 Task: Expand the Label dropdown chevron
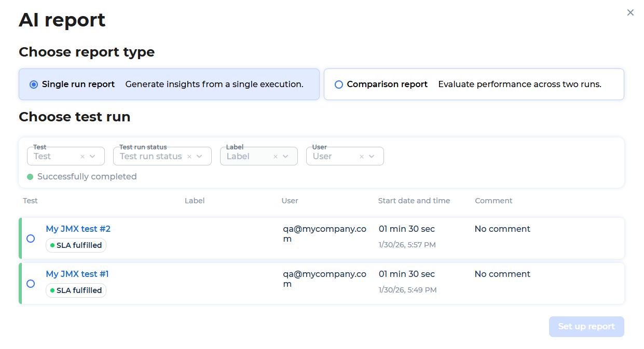(286, 157)
